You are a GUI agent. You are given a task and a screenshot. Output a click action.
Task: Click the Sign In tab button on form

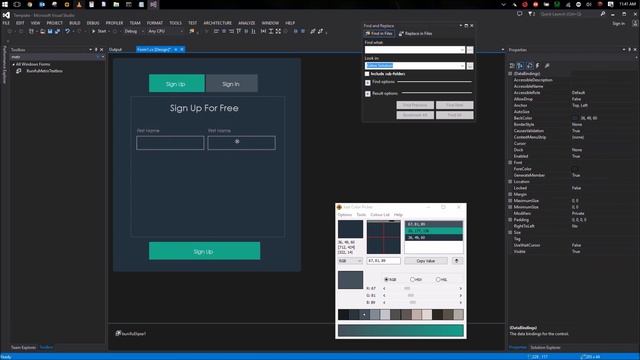pyautogui.click(x=231, y=83)
